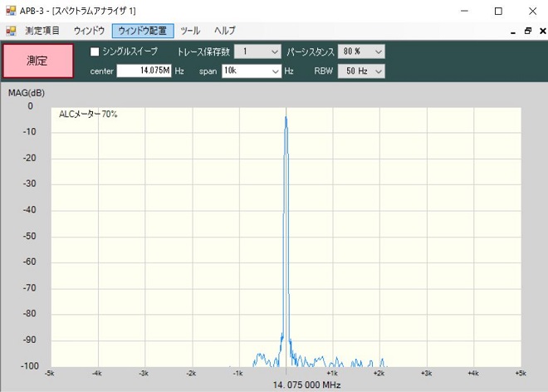Open the RBW 50 Hz dropdown
Viewport: 548px width, 392px height.
(x=361, y=71)
